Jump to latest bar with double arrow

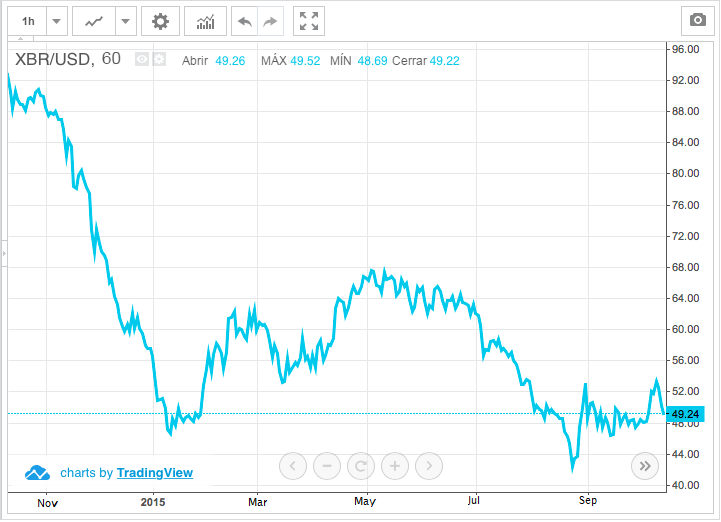point(645,465)
